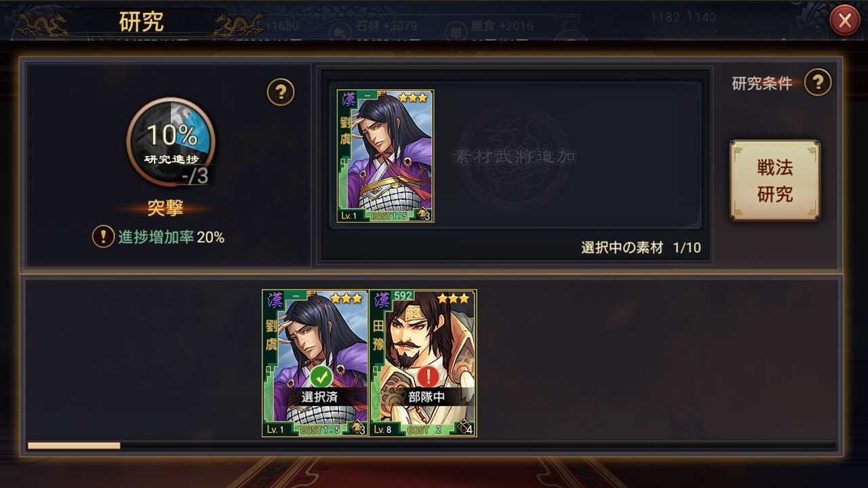The image size is (868, 488).
Task: Click the green checkmark on 劉虞 card
Action: (x=321, y=376)
